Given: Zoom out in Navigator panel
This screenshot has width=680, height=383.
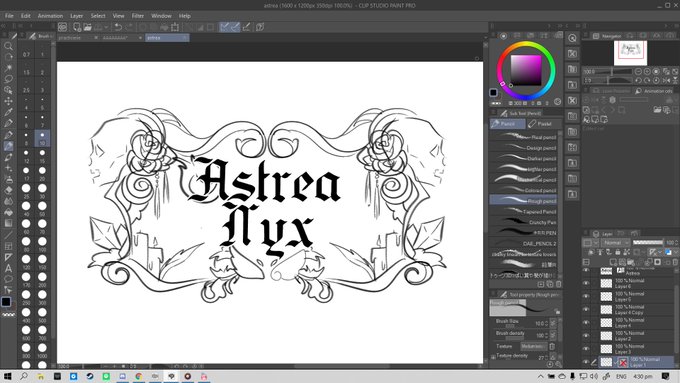Looking at the screenshot, I should pyautogui.click(x=638, y=72).
